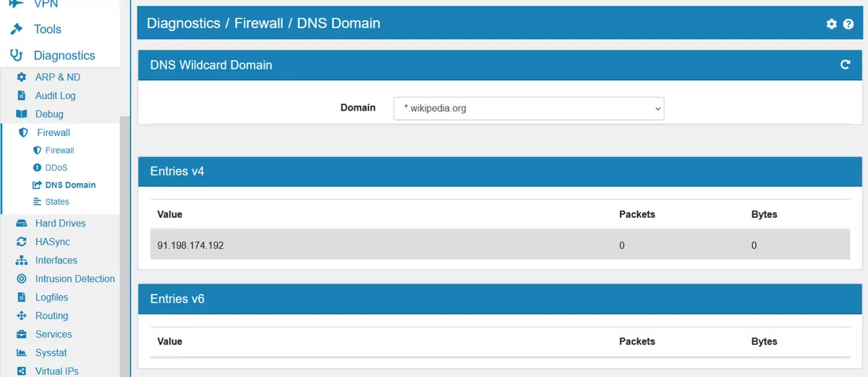Click the target icon beside Intrusion Detection
The width and height of the screenshot is (868, 377).
click(22, 279)
